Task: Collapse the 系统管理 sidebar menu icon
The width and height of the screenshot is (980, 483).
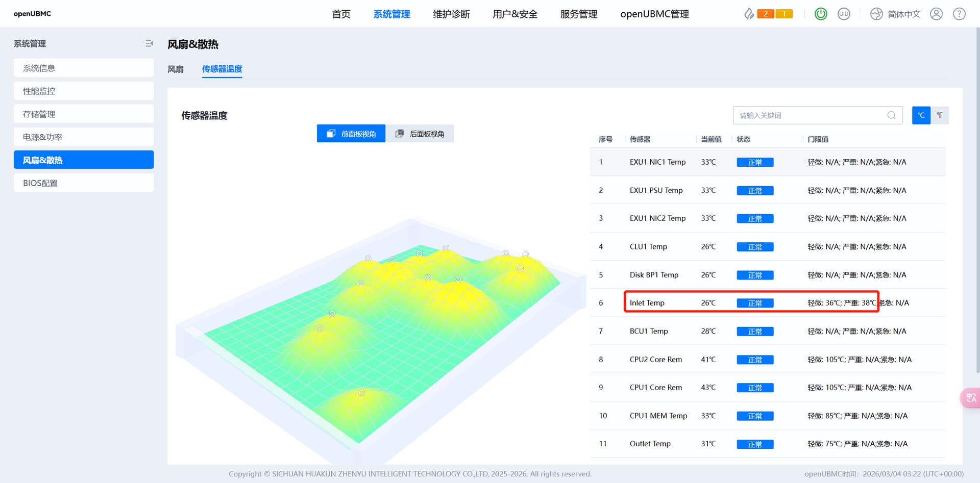Action: [x=149, y=44]
